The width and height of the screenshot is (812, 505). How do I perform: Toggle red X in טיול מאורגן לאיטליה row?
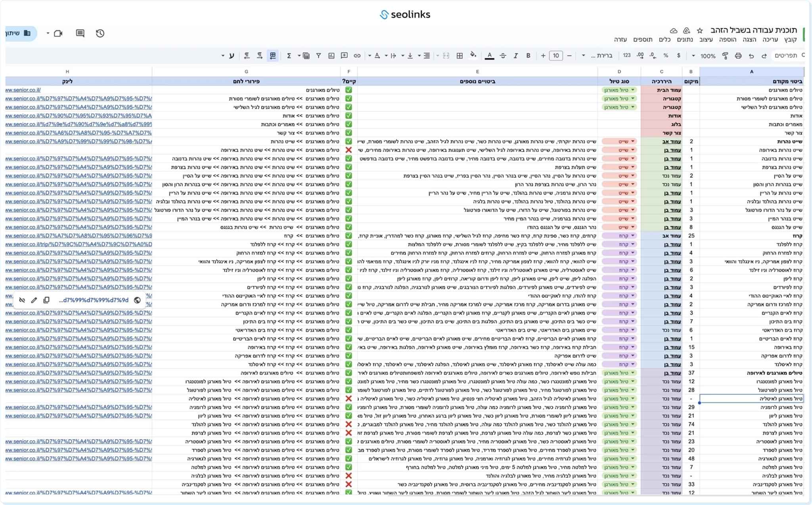(x=349, y=399)
